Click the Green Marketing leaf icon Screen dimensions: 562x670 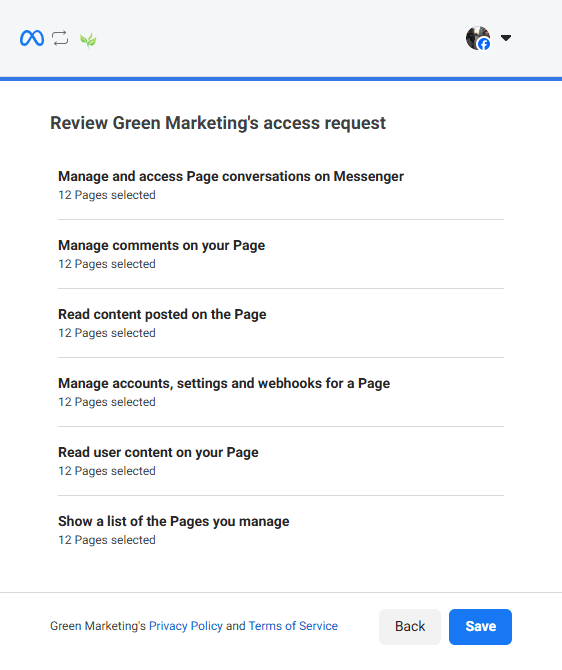(88, 40)
